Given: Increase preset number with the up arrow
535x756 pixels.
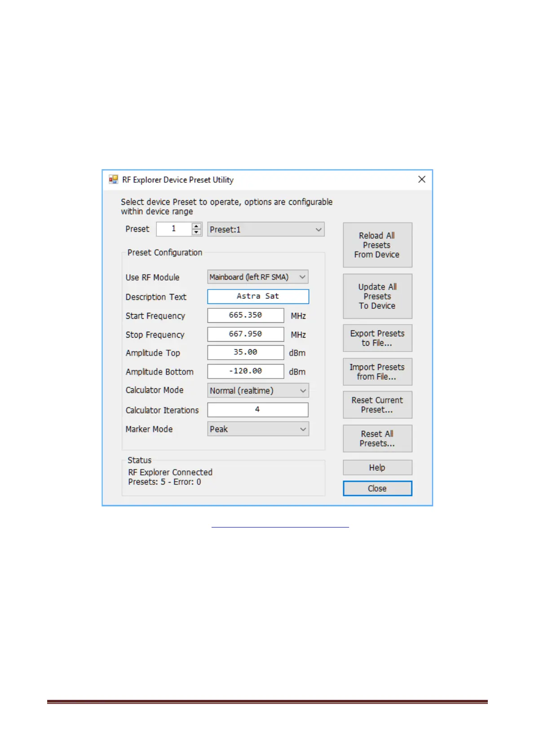Looking at the screenshot, I should tap(196, 226).
